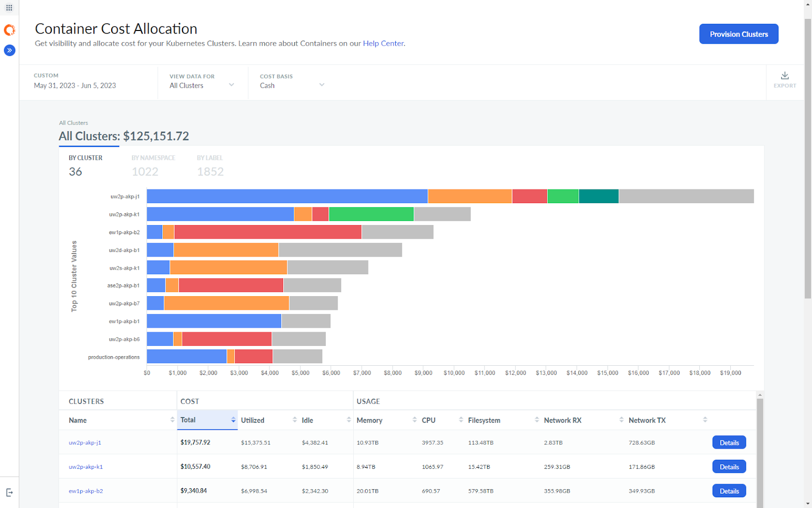The height and width of the screenshot is (508, 812).
Task: Sort clusters by Name column arrows
Action: [x=173, y=420]
